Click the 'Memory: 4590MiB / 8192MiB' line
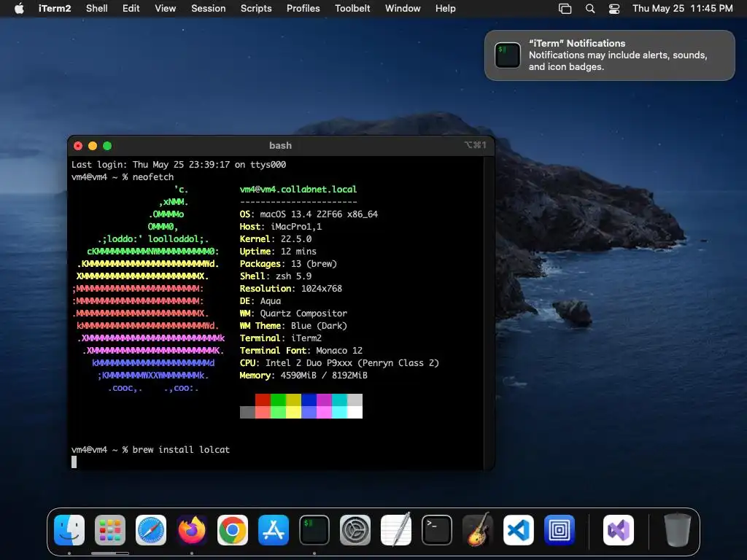 tap(303, 376)
